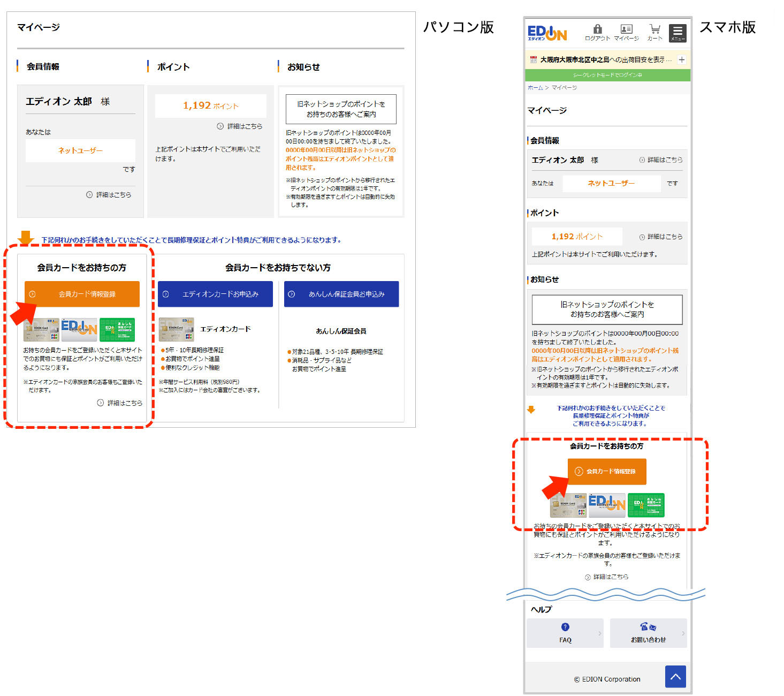Click the scroll-to-top arrow button
Viewport: 784px width, 696px height.
click(x=675, y=677)
